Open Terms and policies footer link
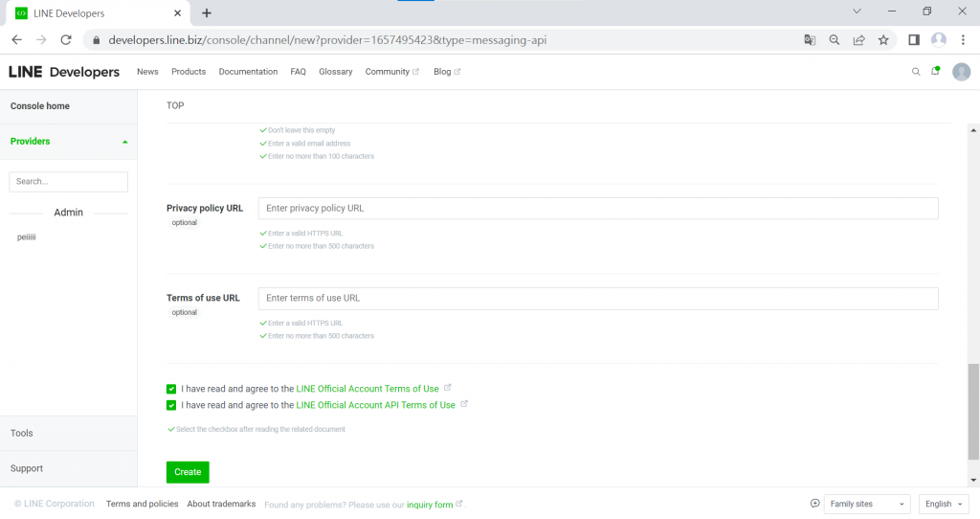This screenshot has height=519, width=980. (142, 504)
